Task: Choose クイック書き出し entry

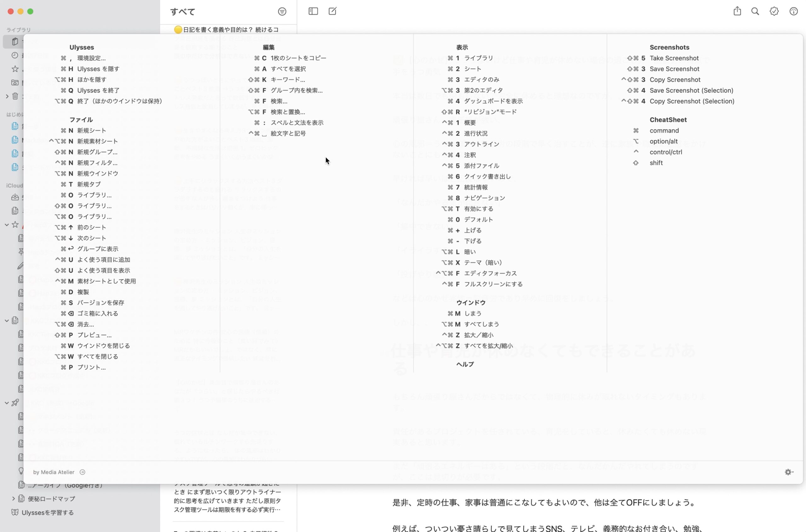Action: tap(487, 176)
